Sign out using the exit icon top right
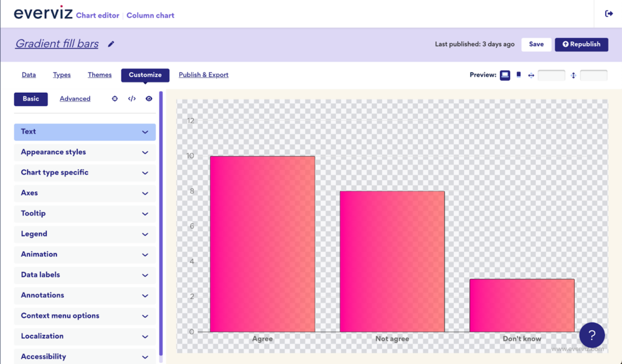 (607, 13)
